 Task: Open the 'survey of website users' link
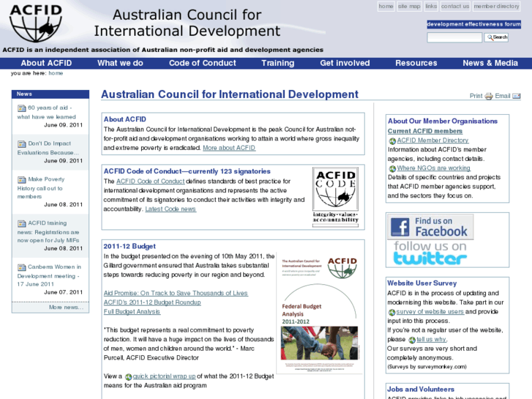click(430, 312)
